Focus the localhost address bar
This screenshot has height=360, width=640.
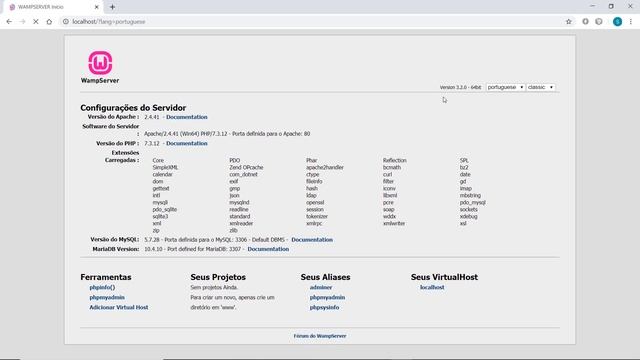(312, 22)
